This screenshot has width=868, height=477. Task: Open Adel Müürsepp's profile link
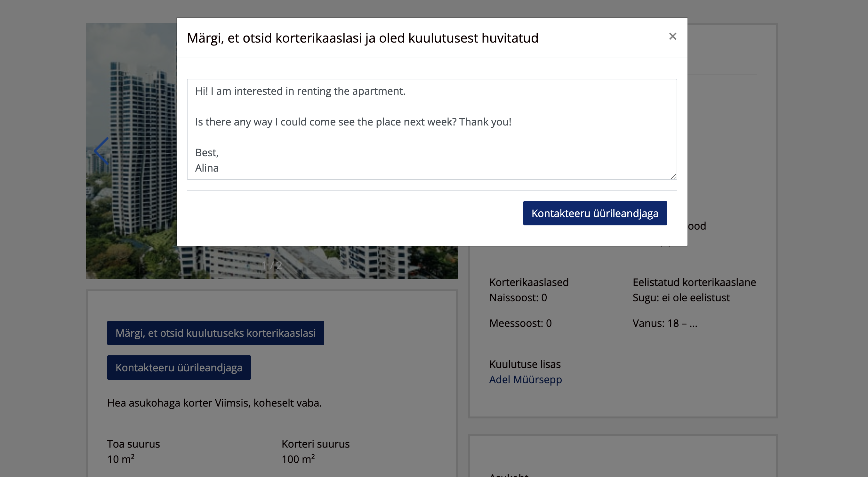(525, 380)
